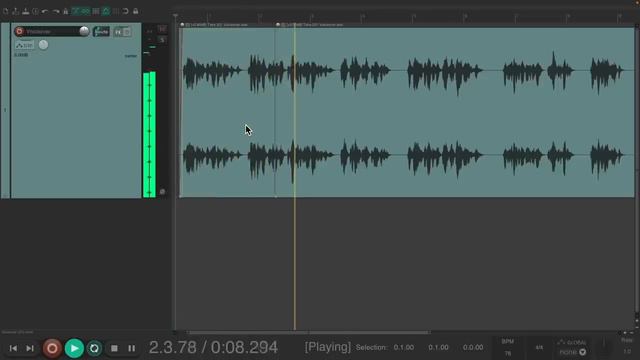Open the track FX button

118,32
